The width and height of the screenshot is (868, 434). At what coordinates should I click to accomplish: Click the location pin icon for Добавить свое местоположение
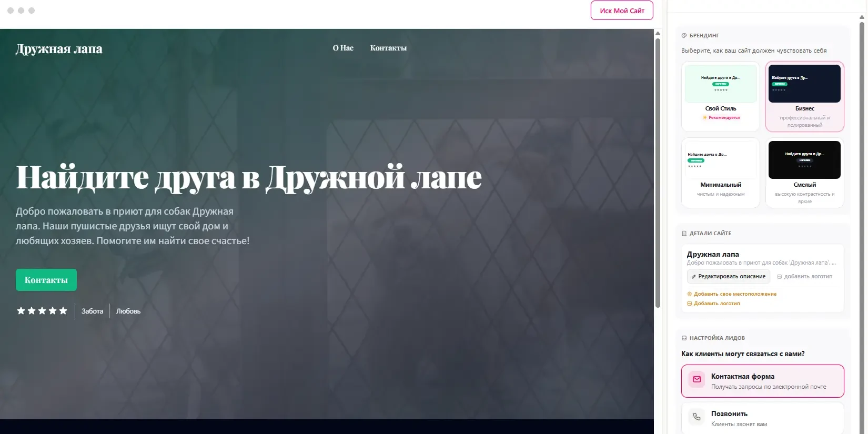click(690, 294)
